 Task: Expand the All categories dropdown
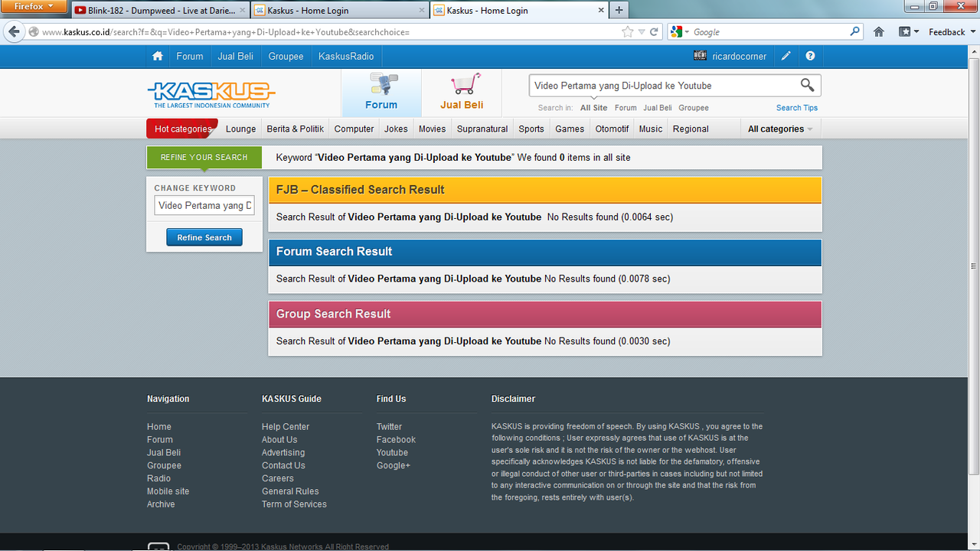click(780, 129)
